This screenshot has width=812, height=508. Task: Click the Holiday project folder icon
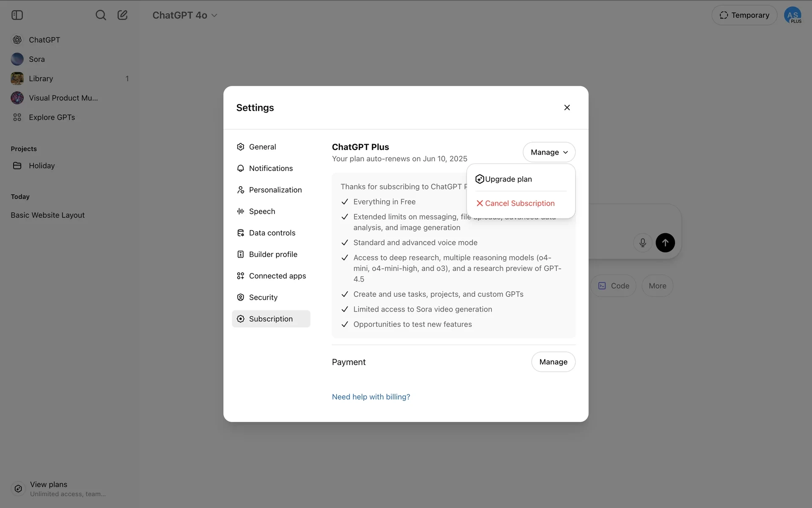(x=17, y=166)
